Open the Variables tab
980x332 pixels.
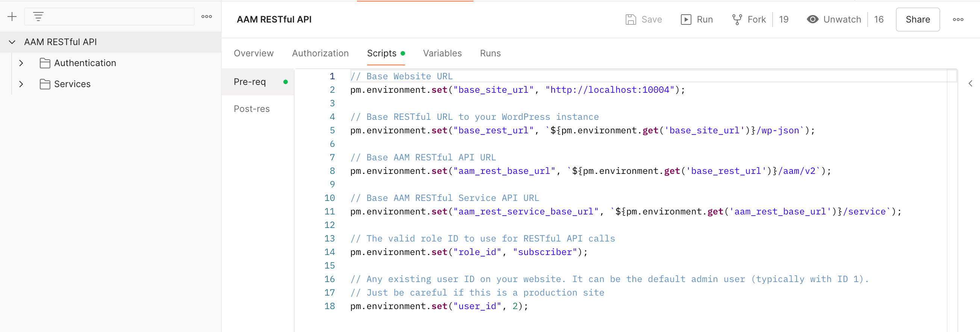coord(442,53)
